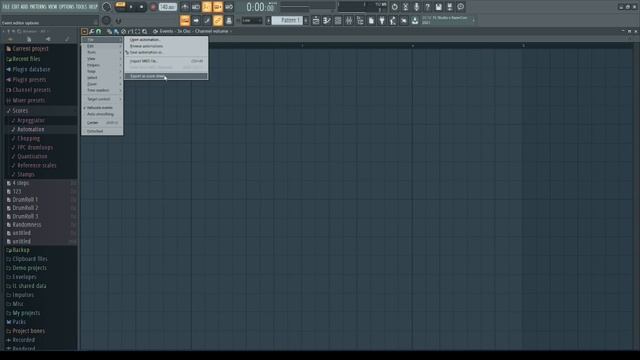Open the Playlist view icon
The width and height of the screenshot is (640, 360).
coord(316,20)
